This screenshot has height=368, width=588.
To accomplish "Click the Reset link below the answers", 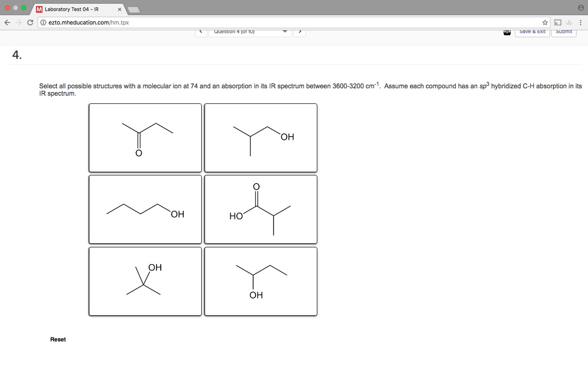I will [x=57, y=339].
